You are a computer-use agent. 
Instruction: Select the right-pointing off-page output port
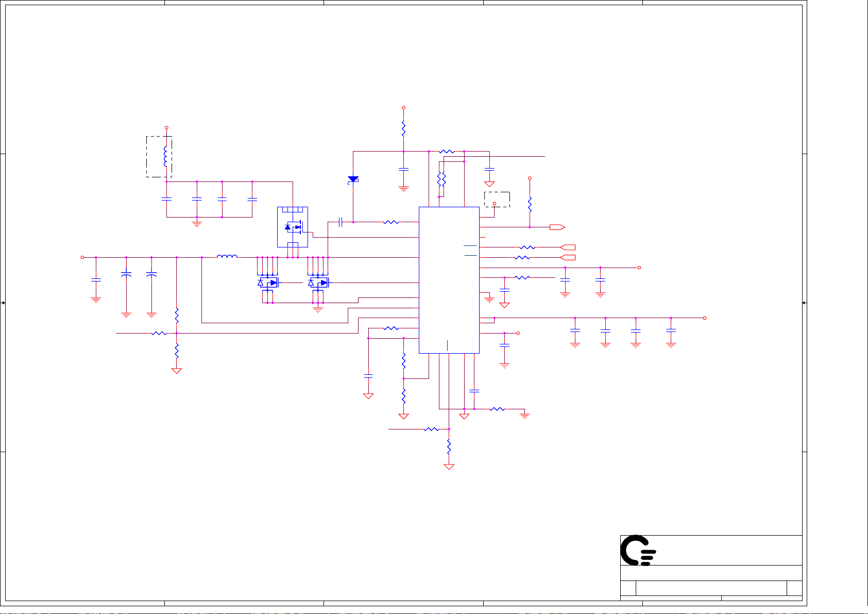tap(557, 227)
